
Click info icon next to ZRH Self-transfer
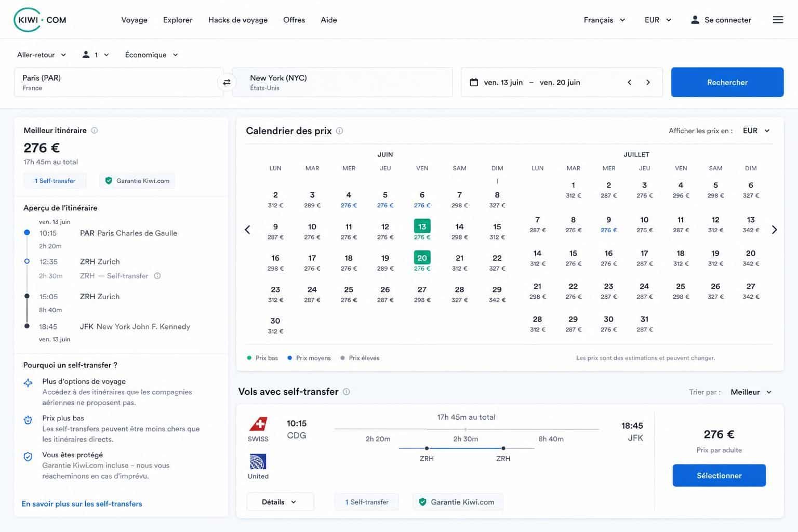coord(157,276)
